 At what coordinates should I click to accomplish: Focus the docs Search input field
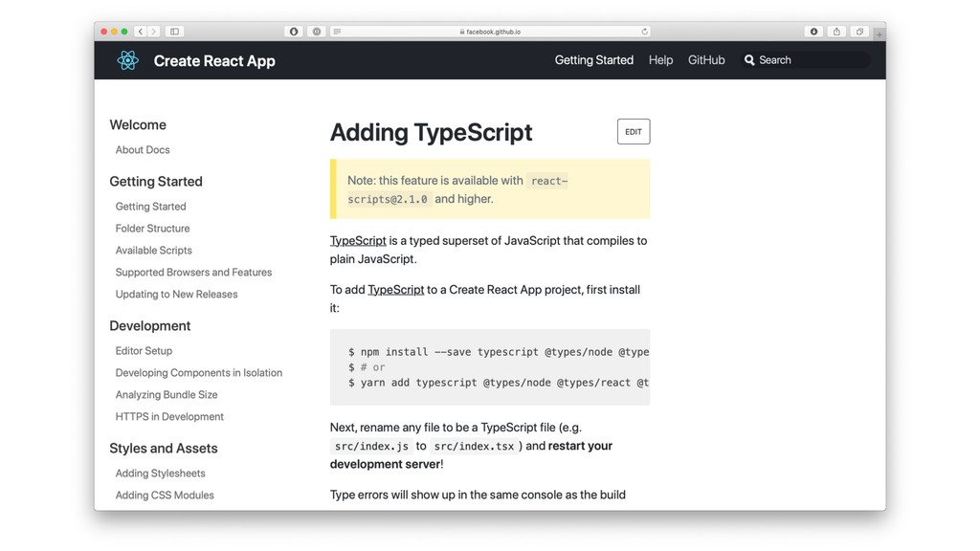click(809, 60)
